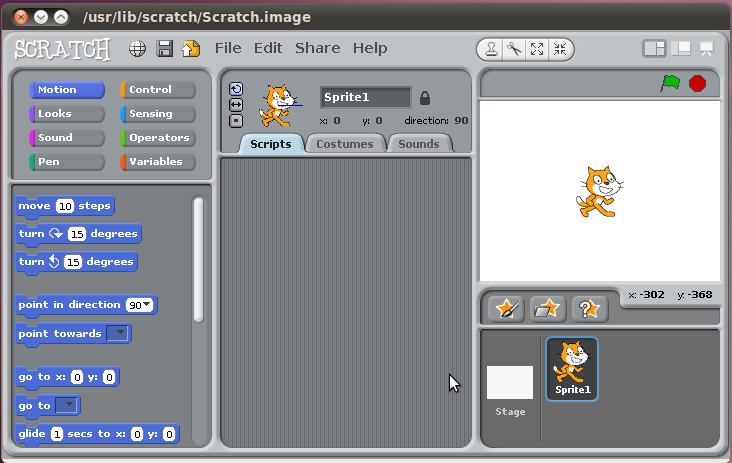Open the go to target dropdown

coord(66,405)
